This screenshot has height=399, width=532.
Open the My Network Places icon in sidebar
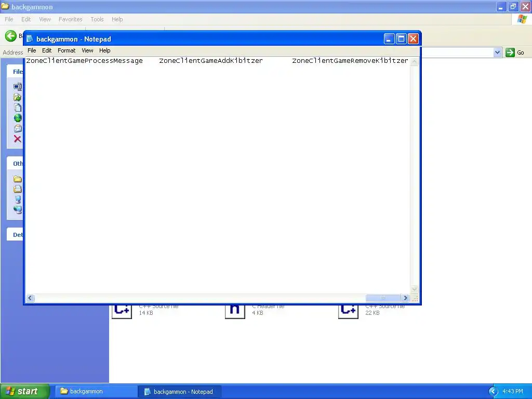click(18, 210)
